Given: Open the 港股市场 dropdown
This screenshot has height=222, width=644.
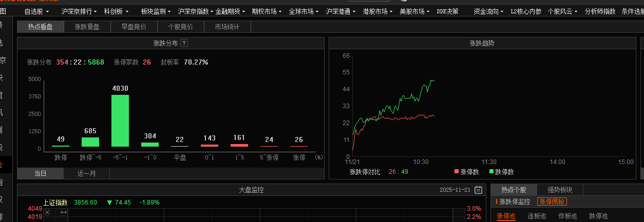Looking at the screenshot, I should click(x=378, y=11).
